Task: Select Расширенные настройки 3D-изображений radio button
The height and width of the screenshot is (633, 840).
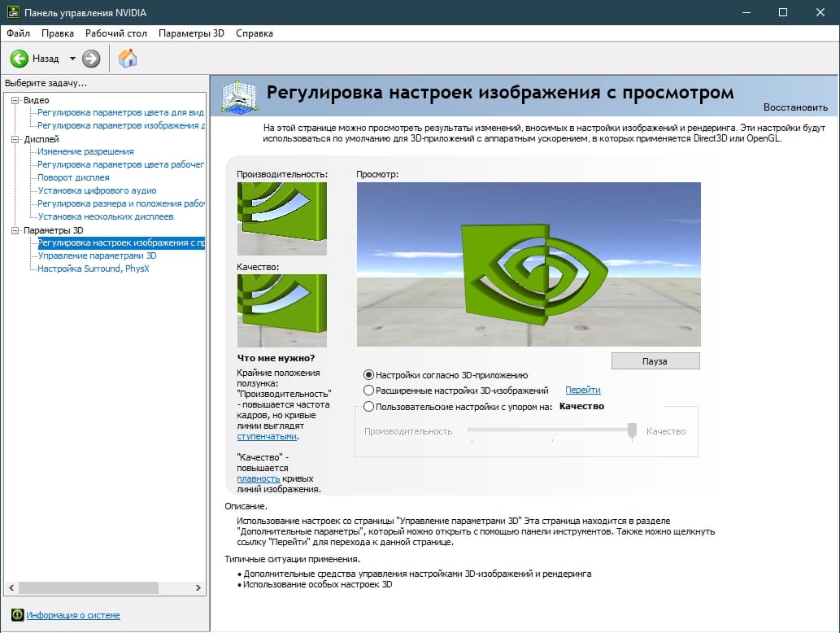Action: coord(368,391)
